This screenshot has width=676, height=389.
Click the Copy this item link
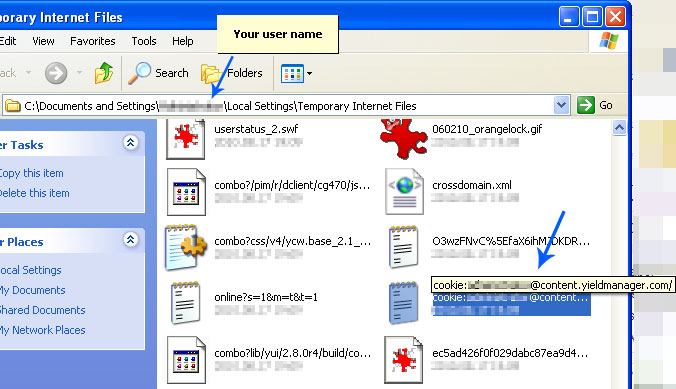point(31,173)
